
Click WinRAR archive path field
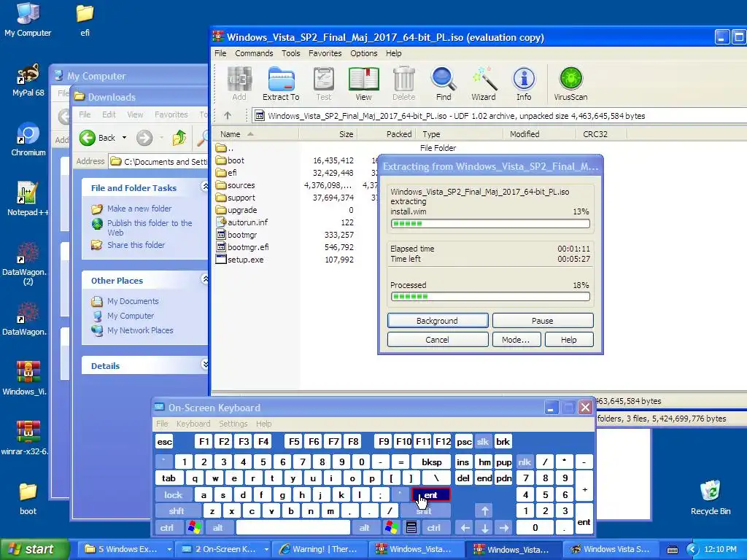(499, 116)
